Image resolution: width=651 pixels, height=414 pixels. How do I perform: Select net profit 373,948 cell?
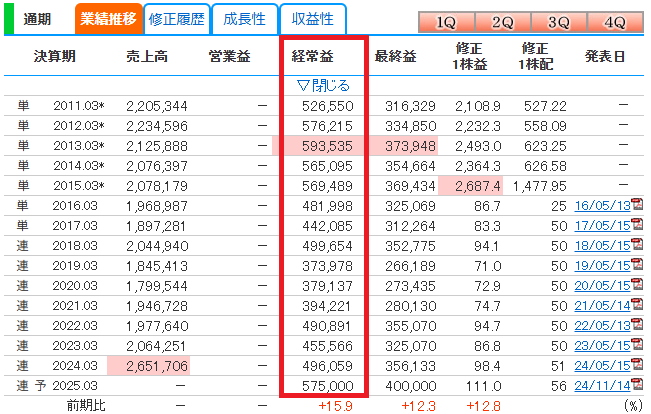410,146
